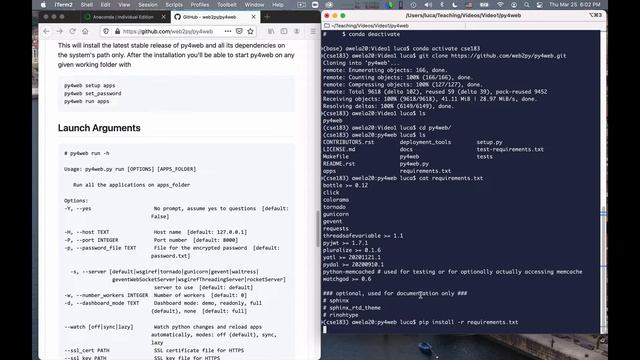Open the Toolbelt menu
This screenshot has width=640, height=360.
tap(227, 5)
